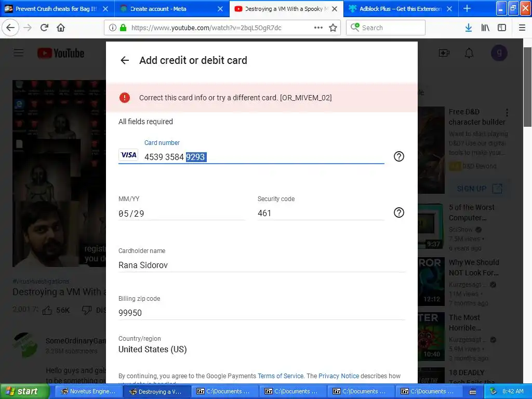Click the security code help icon
Screen dimensions: 532x399
click(398, 212)
